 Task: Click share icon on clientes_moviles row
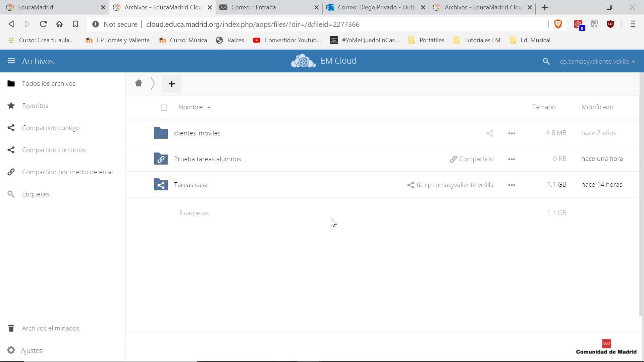coord(489,133)
